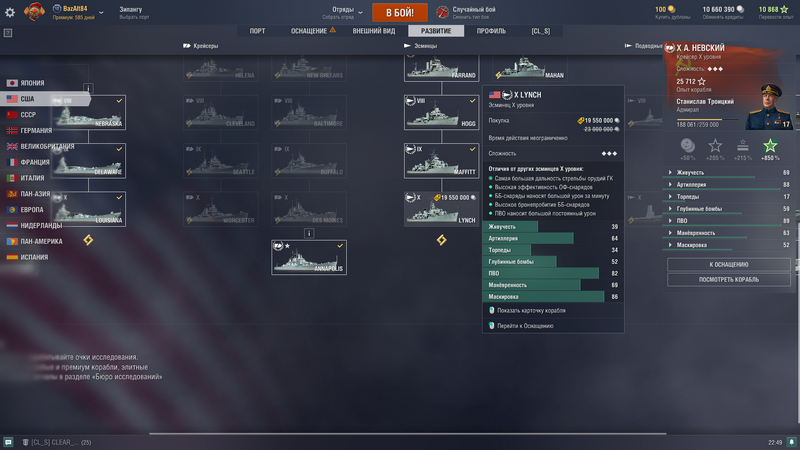Switch to the ВНЕШНИЙ ВИД tab

(x=374, y=31)
